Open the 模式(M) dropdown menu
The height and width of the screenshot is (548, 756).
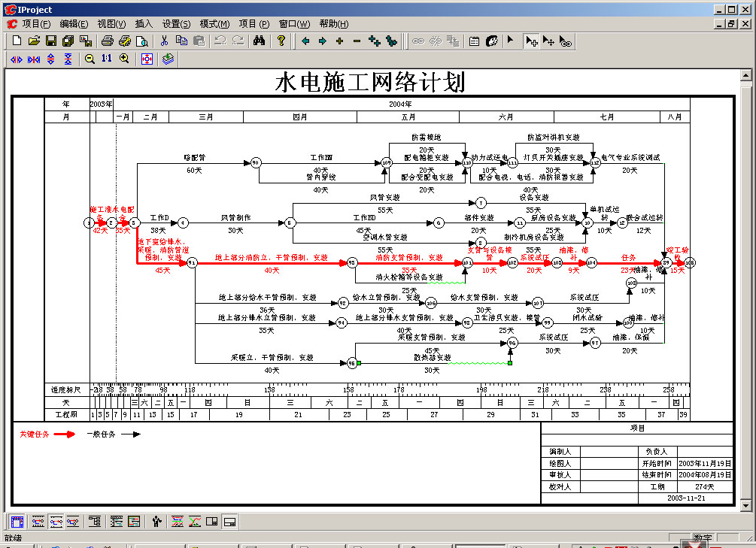pyautogui.click(x=214, y=23)
